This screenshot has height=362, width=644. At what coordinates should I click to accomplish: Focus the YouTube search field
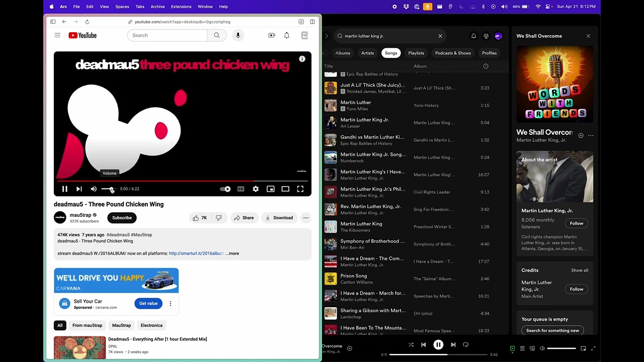point(168,35)
